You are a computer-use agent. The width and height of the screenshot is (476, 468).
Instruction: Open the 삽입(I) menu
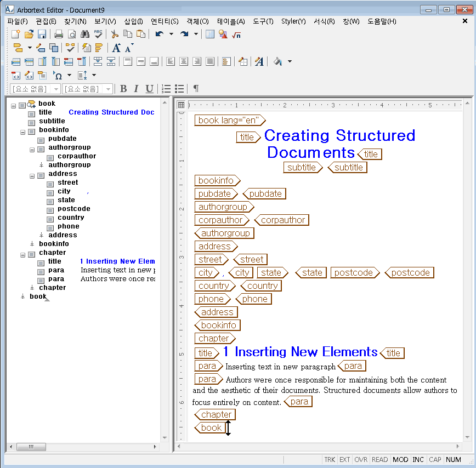[x=133, y=21]
